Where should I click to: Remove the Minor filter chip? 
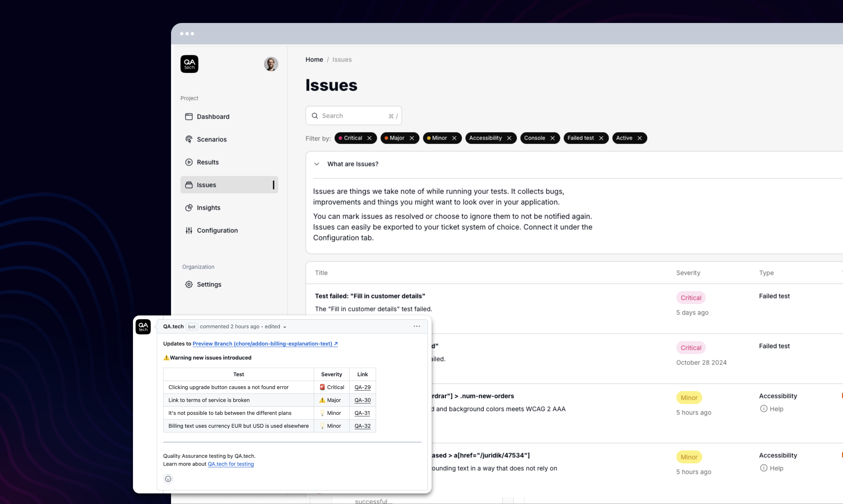[x=454, y=138]
